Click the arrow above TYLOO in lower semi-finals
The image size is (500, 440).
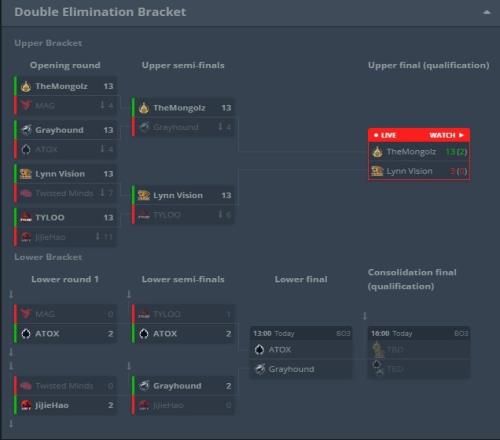point(129,294)
